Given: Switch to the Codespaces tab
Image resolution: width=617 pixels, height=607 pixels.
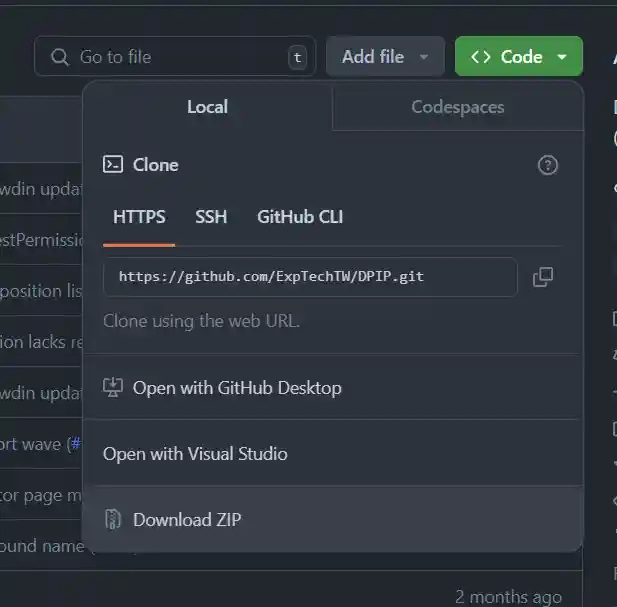Looking at the screenshot, I should tap(458, 107).
